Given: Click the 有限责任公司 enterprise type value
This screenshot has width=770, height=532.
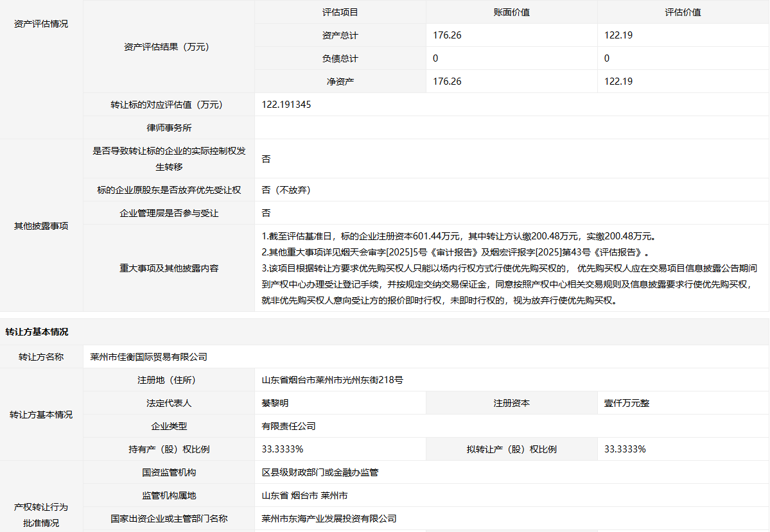Looking at the screenshot, I should [288, 426].
